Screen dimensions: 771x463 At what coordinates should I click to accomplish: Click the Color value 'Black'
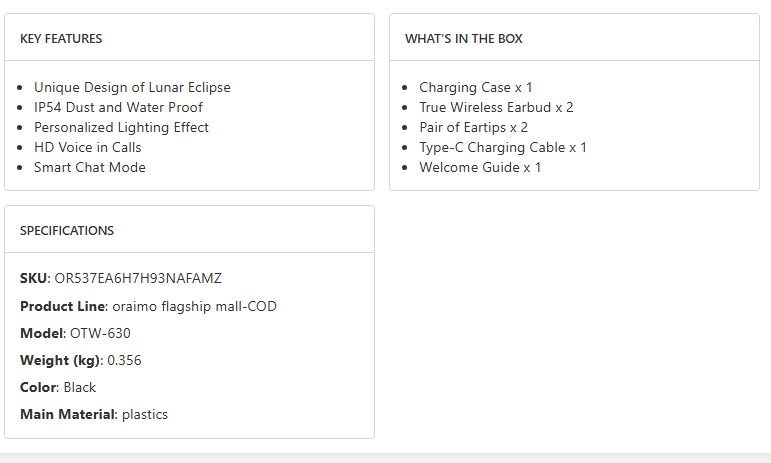(80, 388)
